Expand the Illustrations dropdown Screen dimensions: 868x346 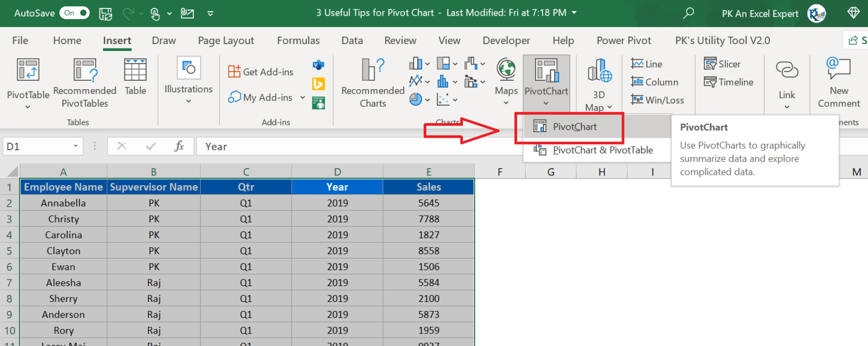[188, 102]
